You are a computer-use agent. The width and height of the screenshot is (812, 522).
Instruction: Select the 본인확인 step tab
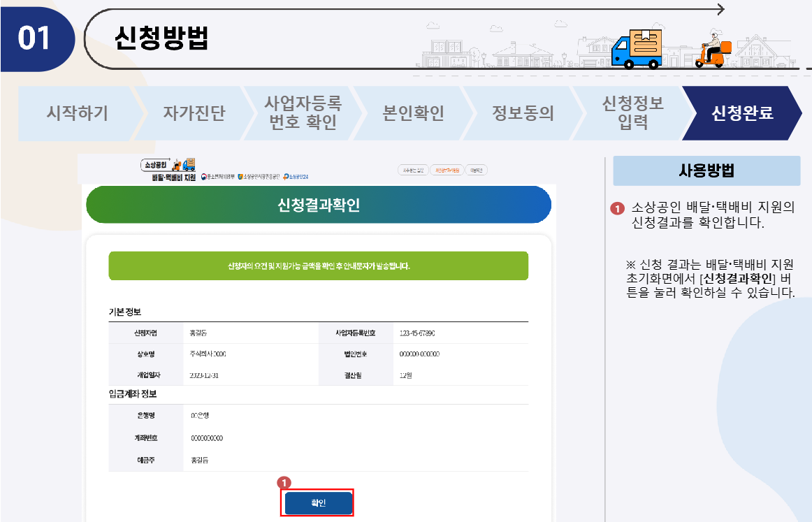coord(413,113)
